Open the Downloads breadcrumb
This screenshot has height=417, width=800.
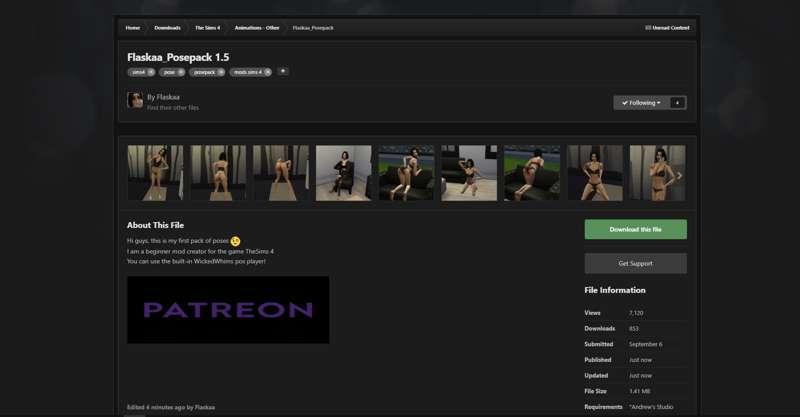click(167, 28)
